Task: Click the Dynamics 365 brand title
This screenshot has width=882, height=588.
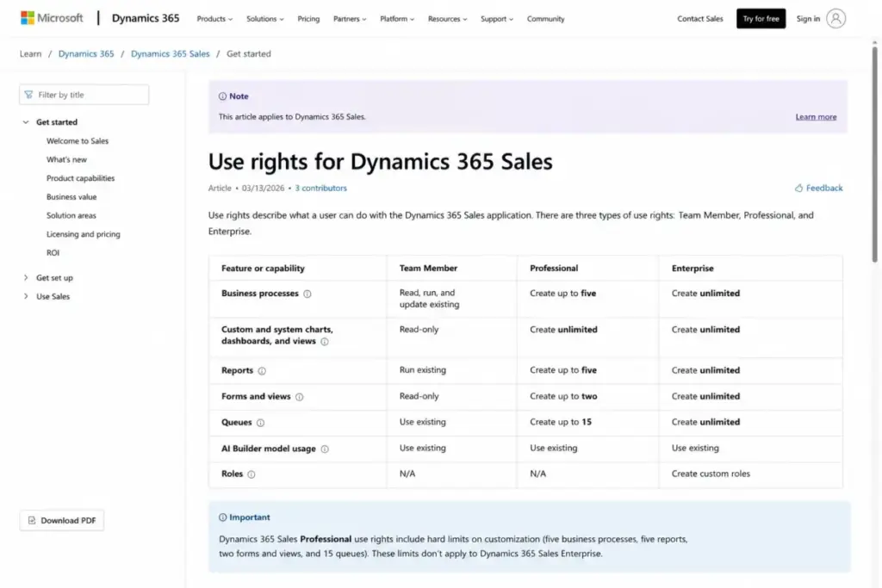Action: click(145, 18)
